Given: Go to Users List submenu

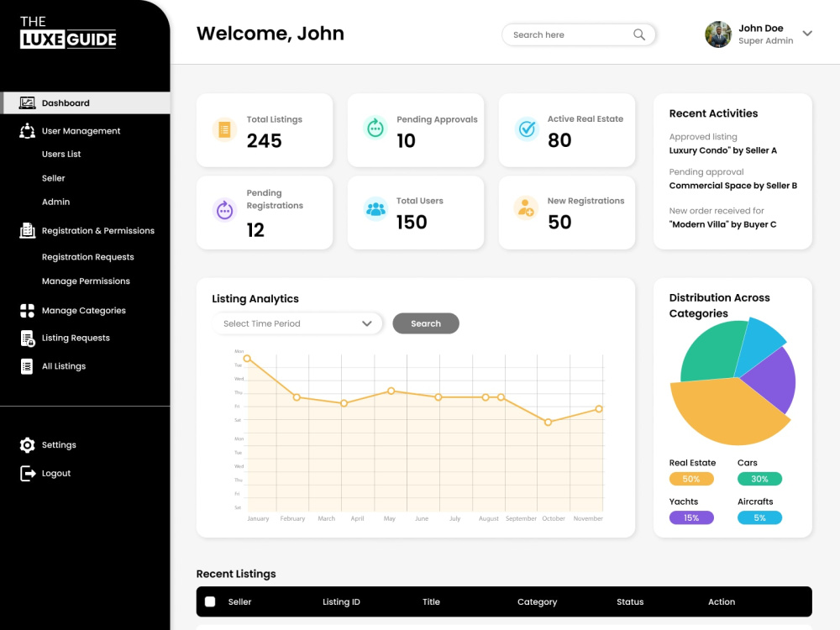Looking at the screenshot, I should click(x=61, y=155).
